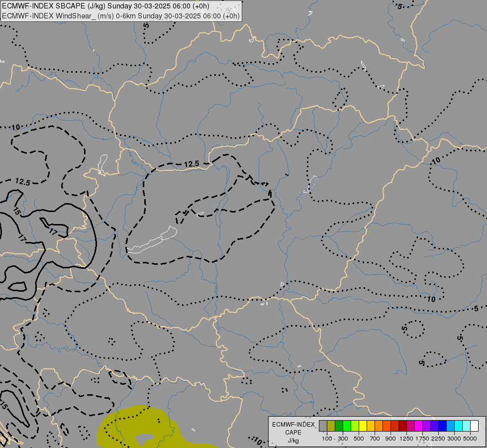
Task: Select the bright green legend swatch
Action: tap(347, 426)
